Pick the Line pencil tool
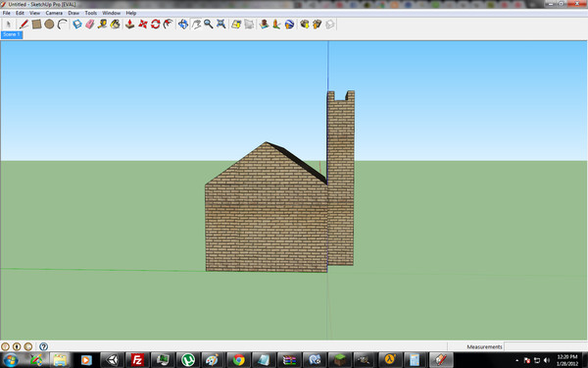Image resolution: width=588 pixels, height=368 pixels. pyautogui.click(x=24, y=25)
